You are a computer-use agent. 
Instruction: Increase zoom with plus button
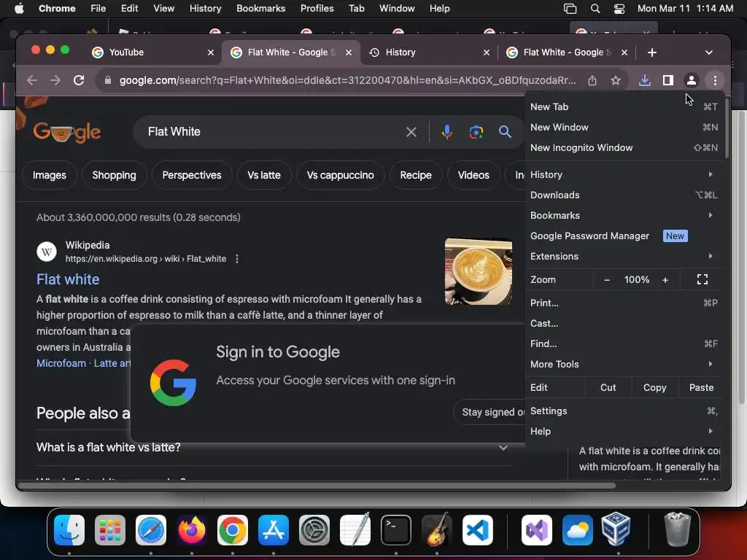[665, 280]
